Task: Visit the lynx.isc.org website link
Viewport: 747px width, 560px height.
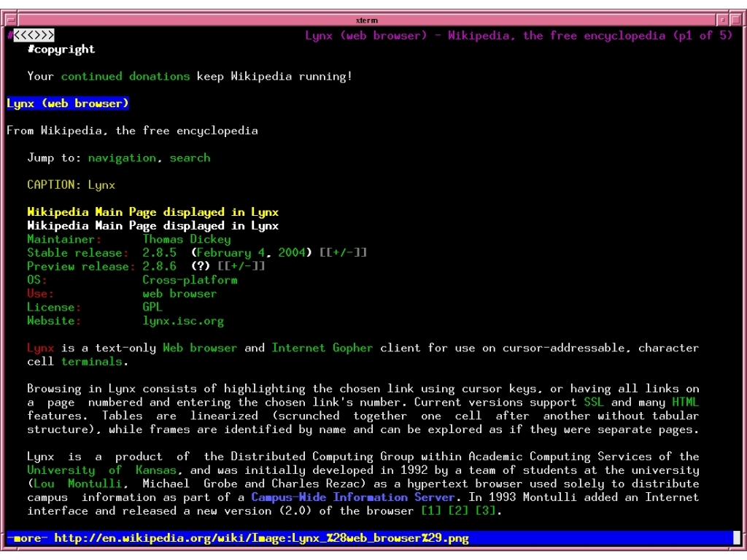Action: [x=183, y=321]
